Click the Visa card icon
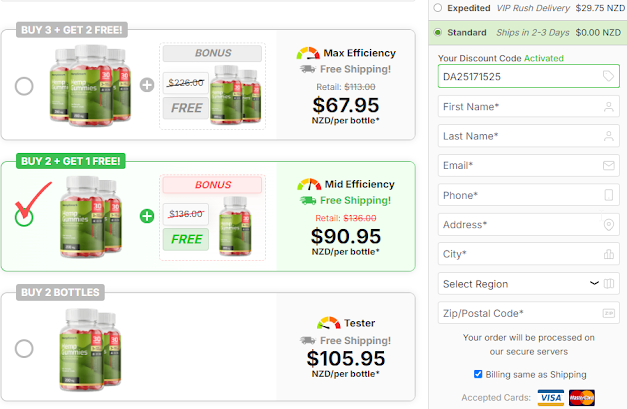This screenshot has width=627, height=409. 550,397
